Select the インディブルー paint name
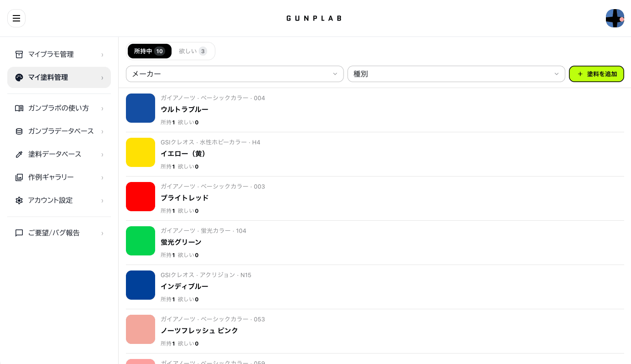 pyautogui.click(x=184, y=286)
